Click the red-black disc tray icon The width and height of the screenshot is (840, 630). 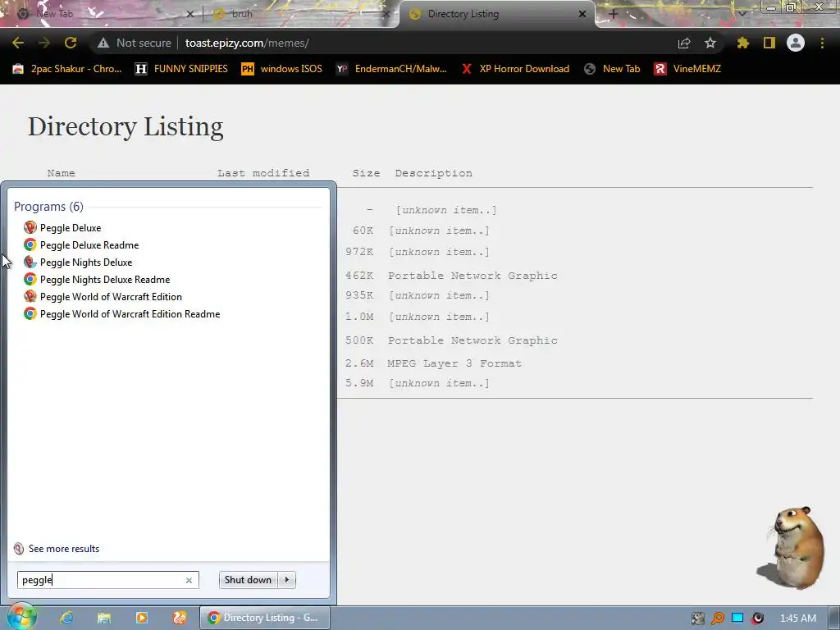tap(757, 619)
